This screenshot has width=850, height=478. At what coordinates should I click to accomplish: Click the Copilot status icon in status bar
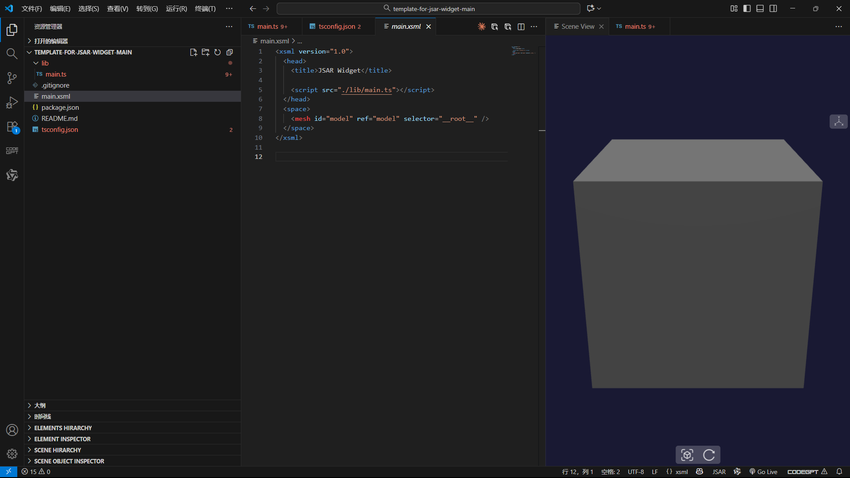699,471
